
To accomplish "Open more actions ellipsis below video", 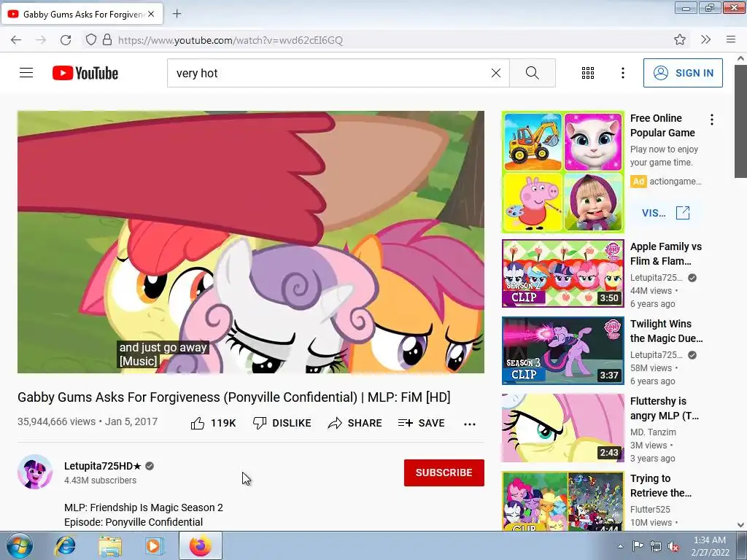I will (x=470, y=424).
